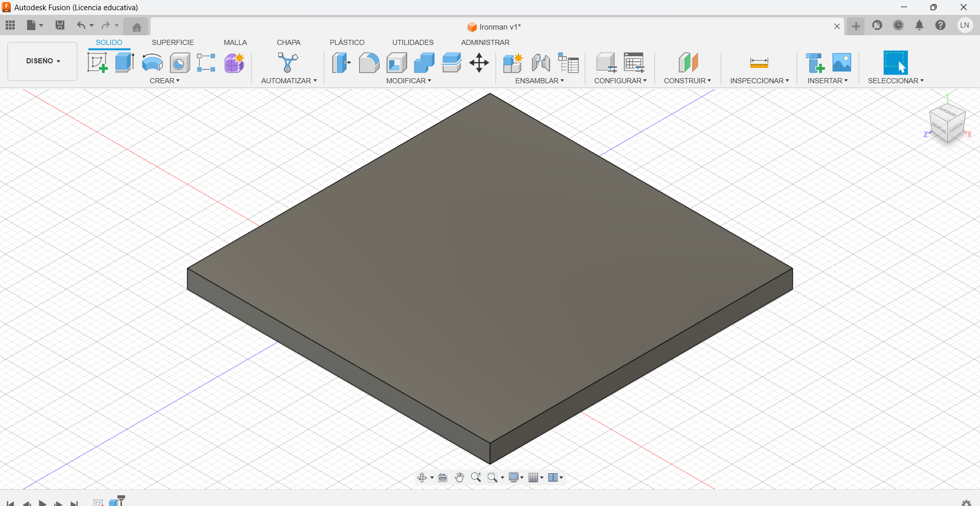This screenshot has width=980, height=506.
Task: Activate the Zoom tool
Action: click(x=476, y=477)
